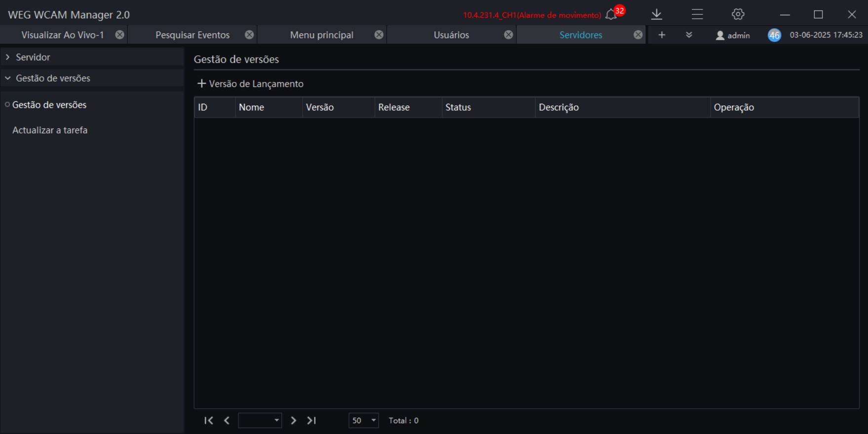
Task: Open the hamburger list menu icon
Action: click(697, 14)
